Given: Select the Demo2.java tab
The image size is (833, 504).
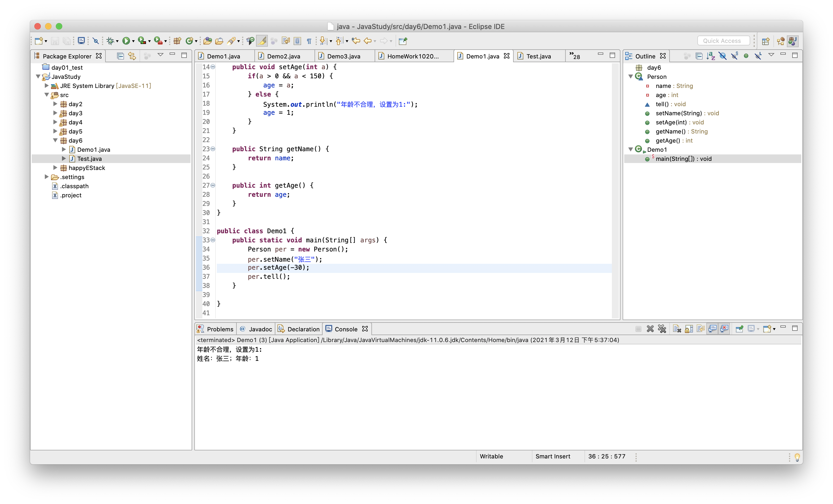Looking at the screenshot, I should 283,56.
